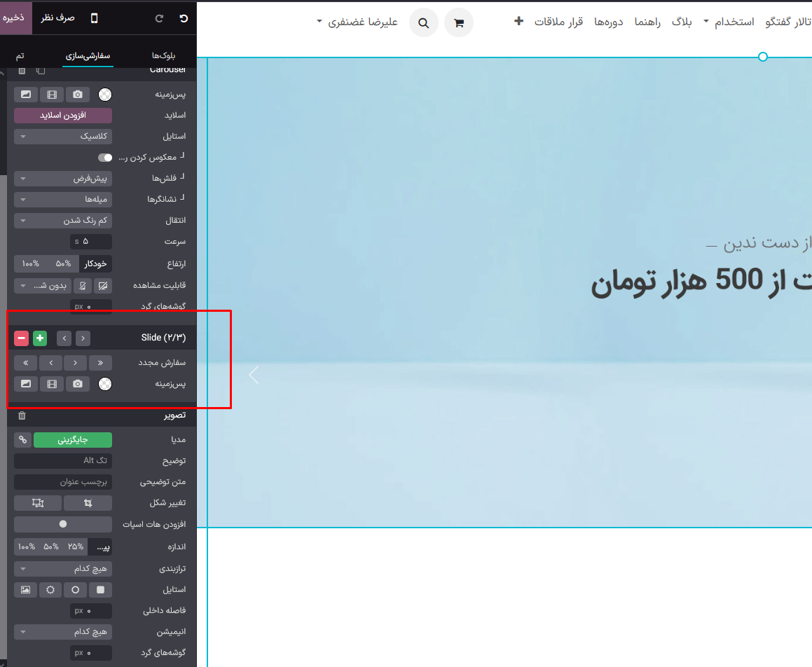Screen dimensions: 812x667
Task: Click the افزودن هات اسپات toggle button
Action: click(x=62, y=524)
